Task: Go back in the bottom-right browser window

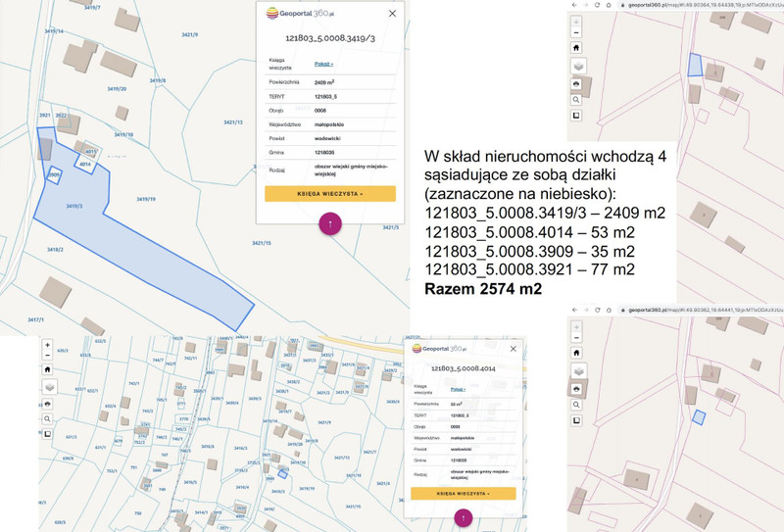Action: [573, 310]
